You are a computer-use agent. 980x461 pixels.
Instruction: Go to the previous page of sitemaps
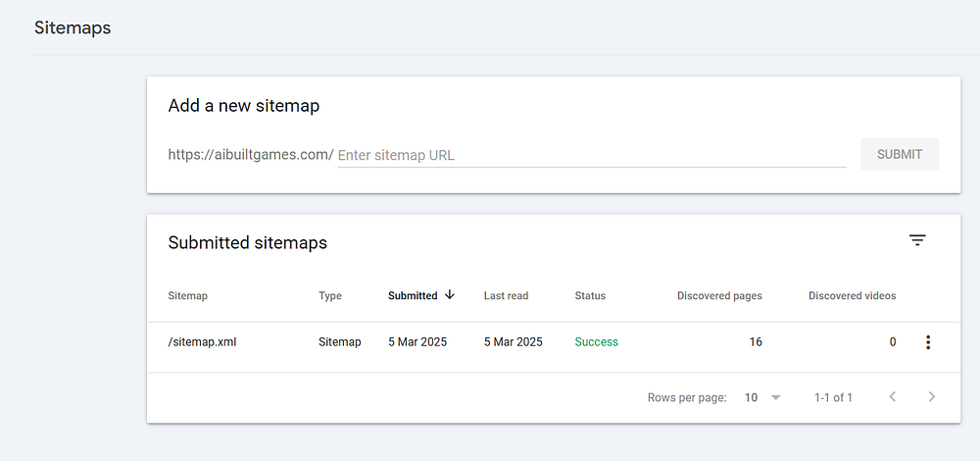(892, 397)
